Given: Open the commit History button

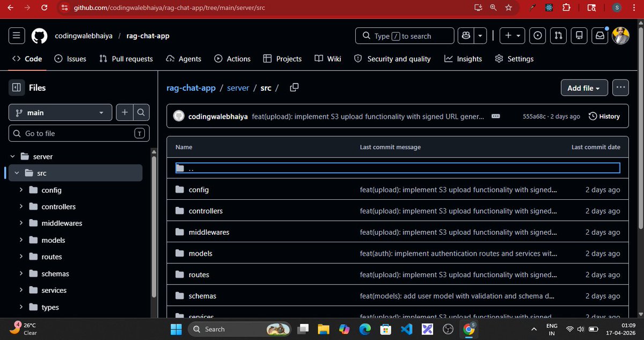Looking at the screenshot, I should tap(604, 116).
